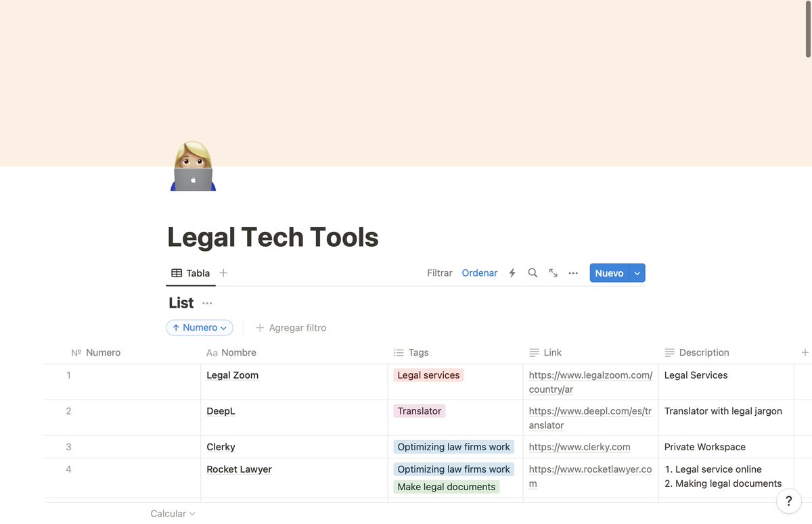Open the three-dot options menu in toolbar

573,273
